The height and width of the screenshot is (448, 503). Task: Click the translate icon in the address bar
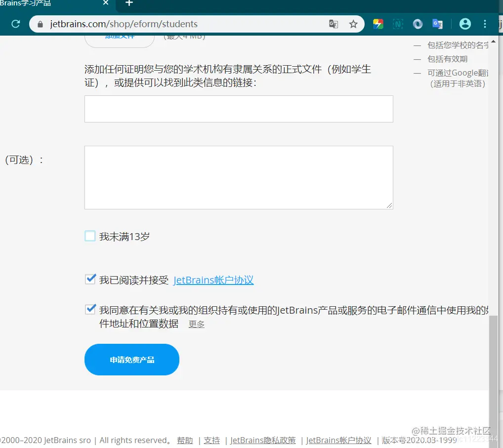(334, 23)
